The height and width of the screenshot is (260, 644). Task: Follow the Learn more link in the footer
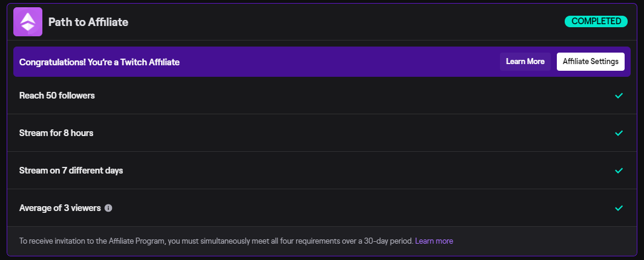click(x=434, y=241)
